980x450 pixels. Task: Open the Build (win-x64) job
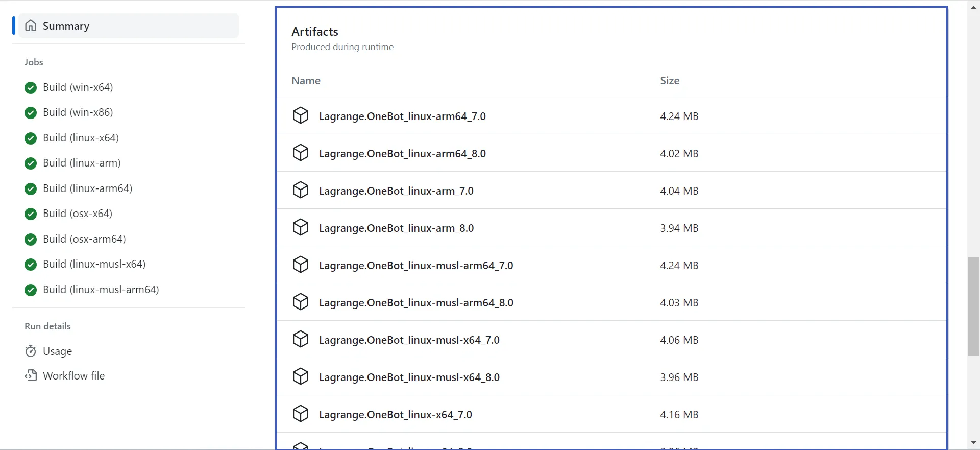pyautogui.click(x=78, y=87)
